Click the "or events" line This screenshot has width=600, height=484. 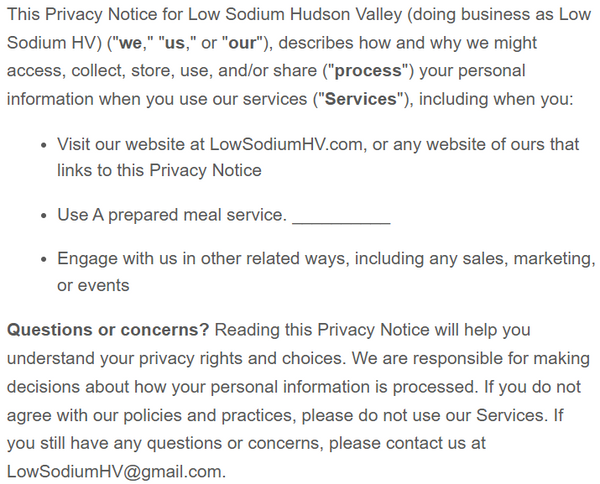pyautogui.click(x=93, y=285)
